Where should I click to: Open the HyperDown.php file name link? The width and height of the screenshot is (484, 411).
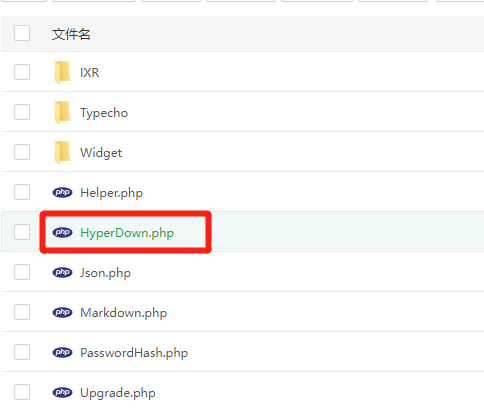click(127, 233)
